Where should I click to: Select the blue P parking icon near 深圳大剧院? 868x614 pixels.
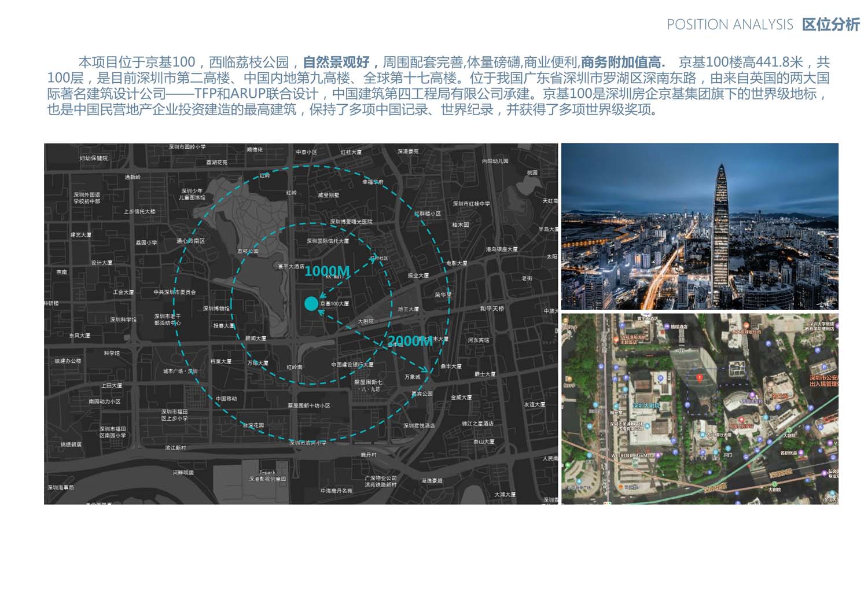coord(660,377)
